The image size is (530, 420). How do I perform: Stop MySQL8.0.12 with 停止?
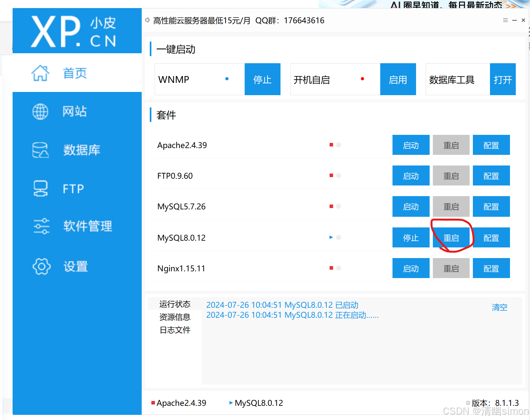pos(411,238)
